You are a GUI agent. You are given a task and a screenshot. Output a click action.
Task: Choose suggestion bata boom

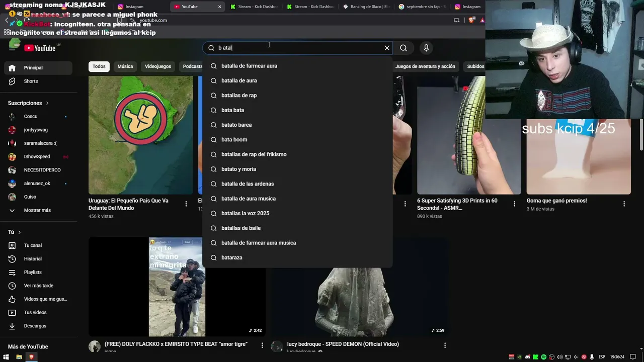[x=297, y=140]
